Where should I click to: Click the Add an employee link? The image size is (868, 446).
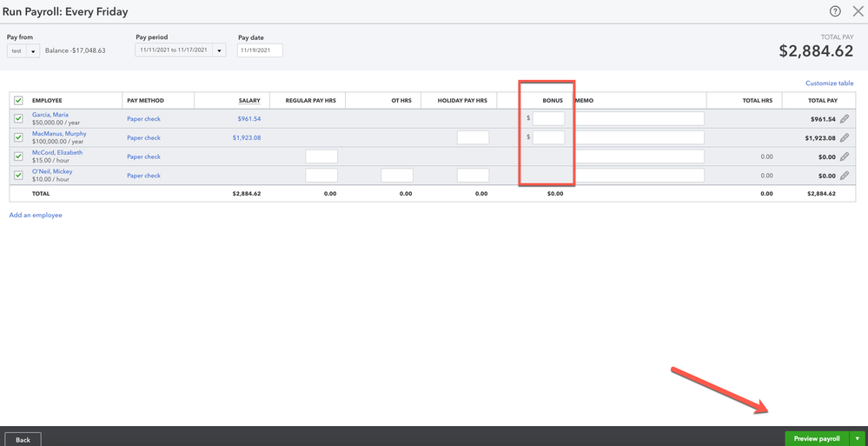click(36, 215)
